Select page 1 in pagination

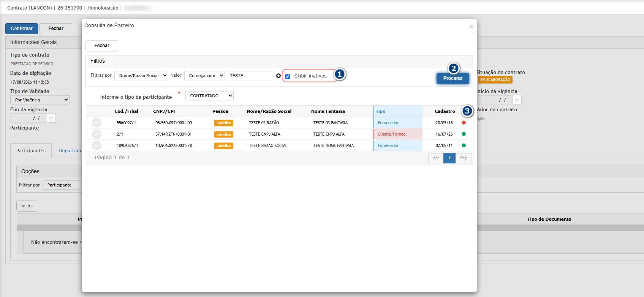point(449,158)
